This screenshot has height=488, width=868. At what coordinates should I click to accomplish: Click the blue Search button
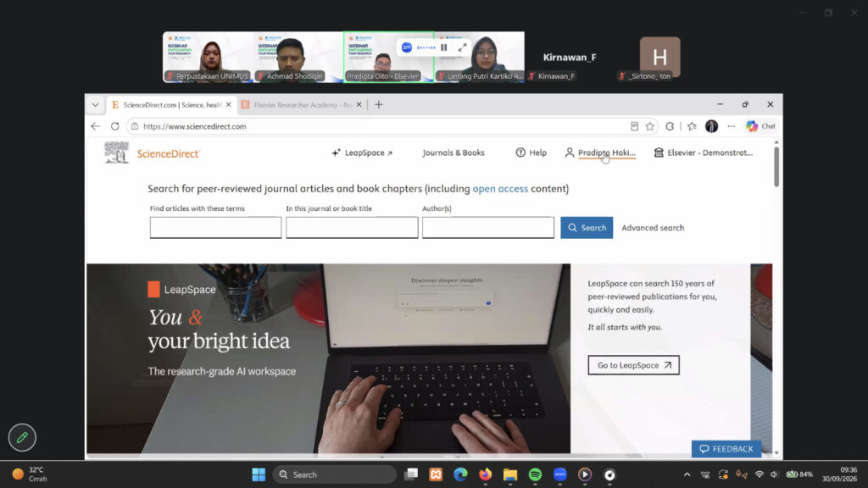tap(587, 227)
